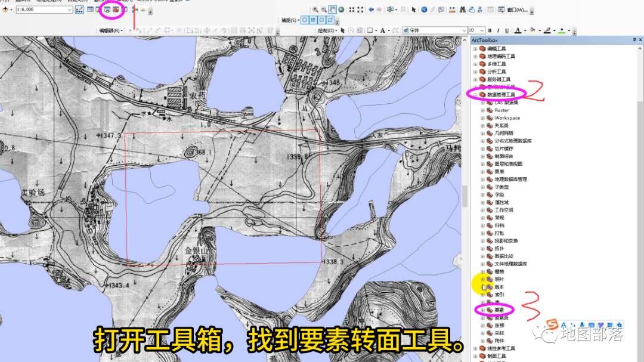Pin the ArcToolbox panel auto-hide
The height and width of the screenshot is (362, 644).
(634, 40)
